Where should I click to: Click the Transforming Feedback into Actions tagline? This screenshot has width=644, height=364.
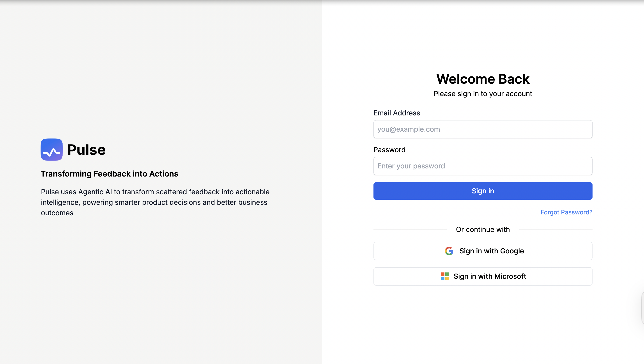point(110,174)
